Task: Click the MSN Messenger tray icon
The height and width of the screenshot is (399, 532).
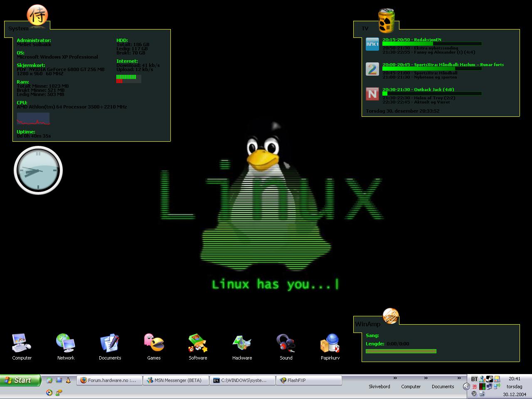Action: pyautogui.click(x=482, y=379)
